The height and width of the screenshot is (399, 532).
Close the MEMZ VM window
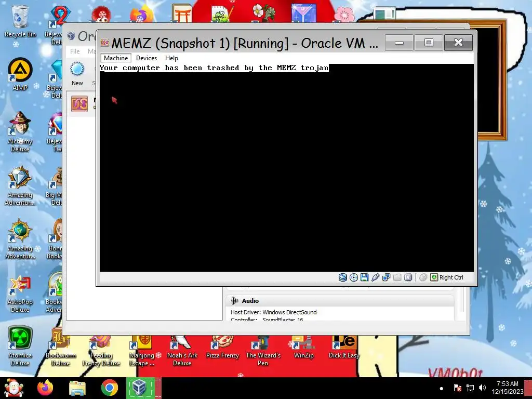click(x=458, y=43)
